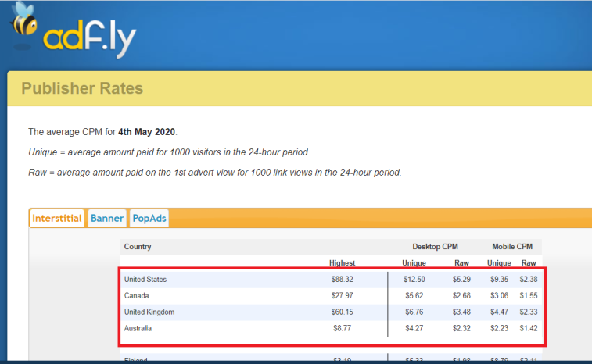
Task: Select the $5.62 Canada desktop unique value
Action: tap(414, 296)
